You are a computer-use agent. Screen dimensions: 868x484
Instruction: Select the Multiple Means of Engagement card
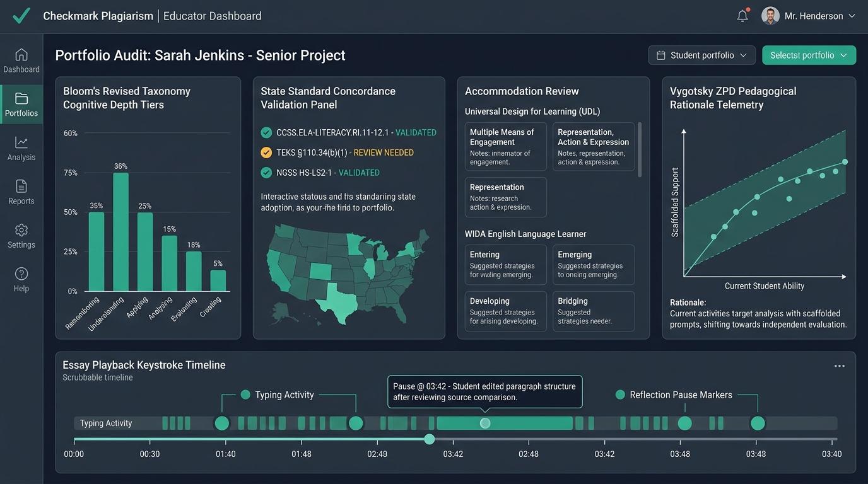506,147
